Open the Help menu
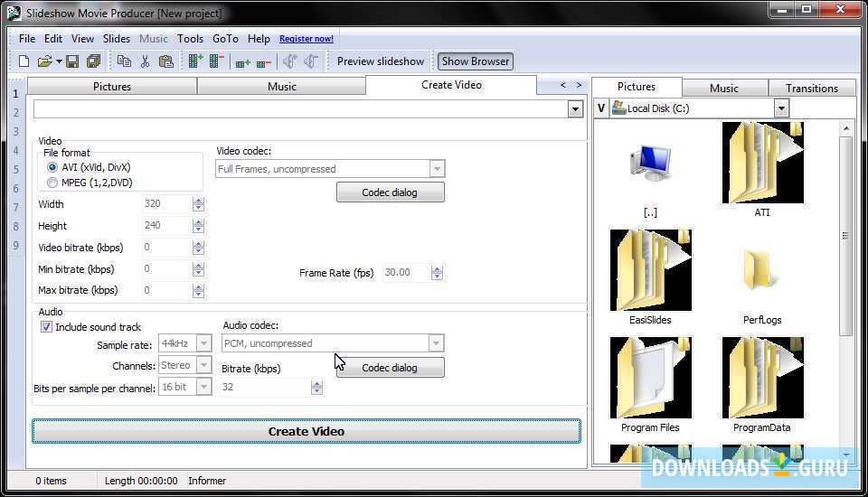Screen dimensions: 868x497 pyautogui.click(x=259, y=38)
